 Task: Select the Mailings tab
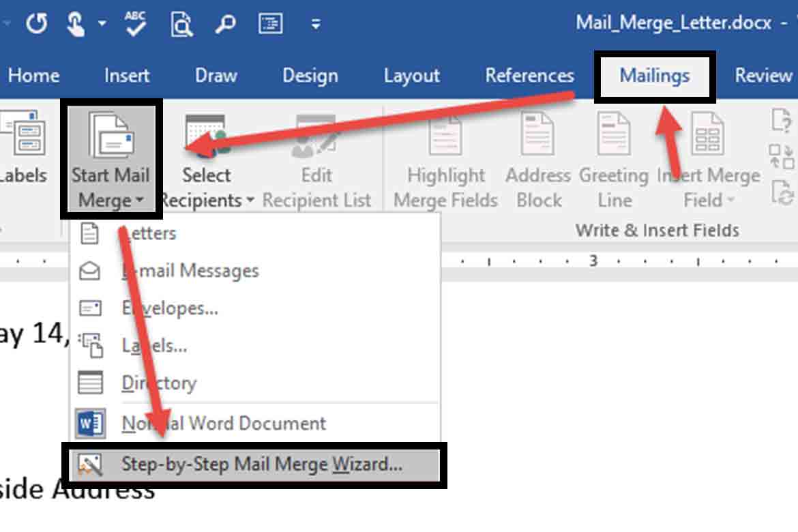tap(655, 76)
